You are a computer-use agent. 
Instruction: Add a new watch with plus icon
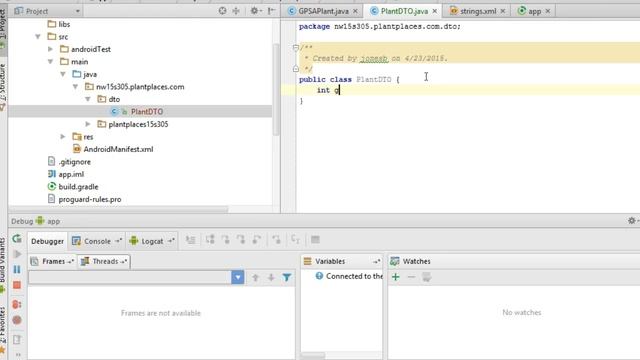coord(396,277)
